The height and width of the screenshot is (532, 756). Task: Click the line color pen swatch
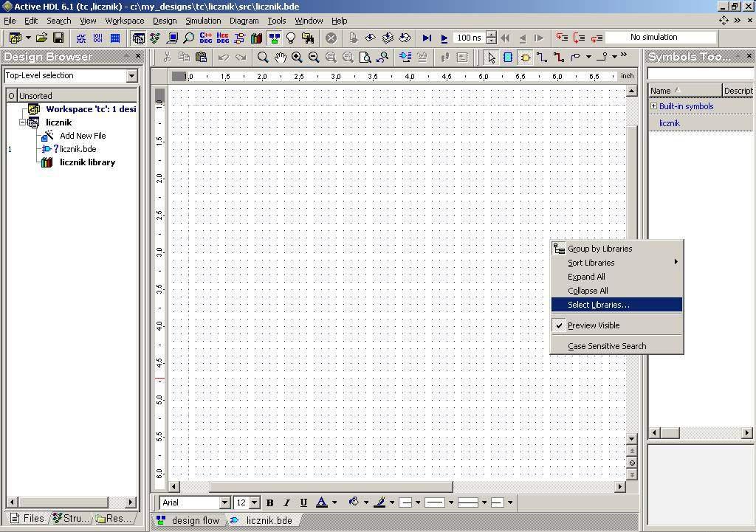coord(380,502)
